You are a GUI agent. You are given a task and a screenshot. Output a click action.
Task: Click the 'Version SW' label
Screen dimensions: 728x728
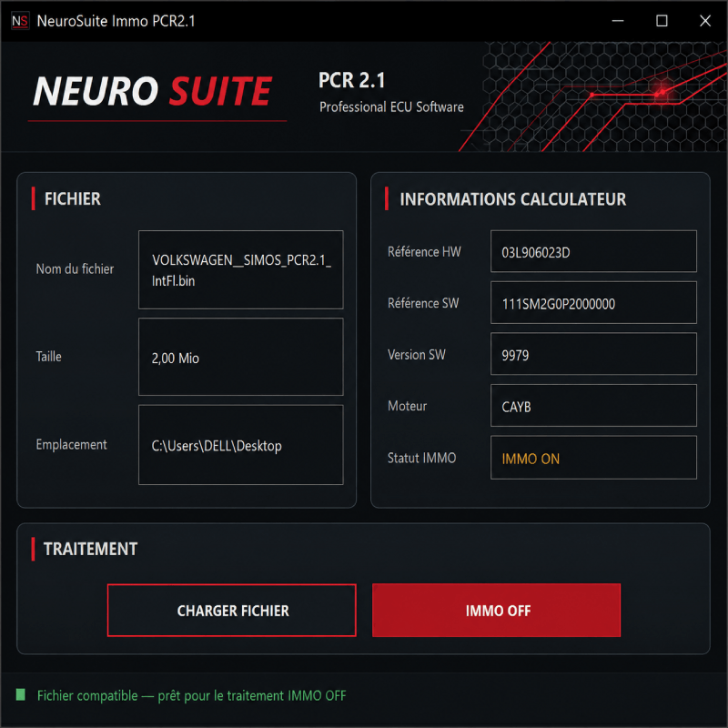(417, 355)
